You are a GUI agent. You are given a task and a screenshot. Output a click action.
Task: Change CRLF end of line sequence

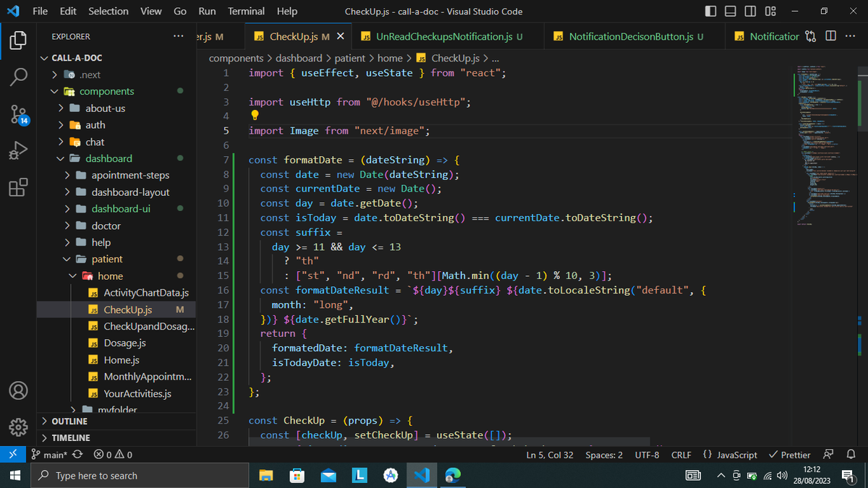point(681,455)
